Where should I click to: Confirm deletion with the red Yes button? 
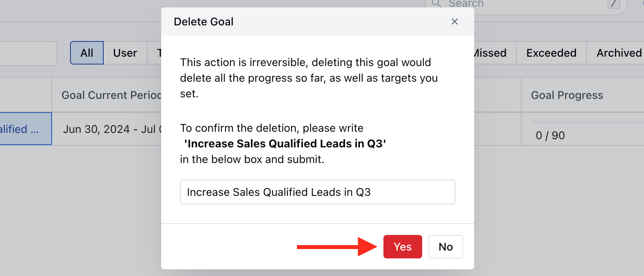(x=403, y=247)
